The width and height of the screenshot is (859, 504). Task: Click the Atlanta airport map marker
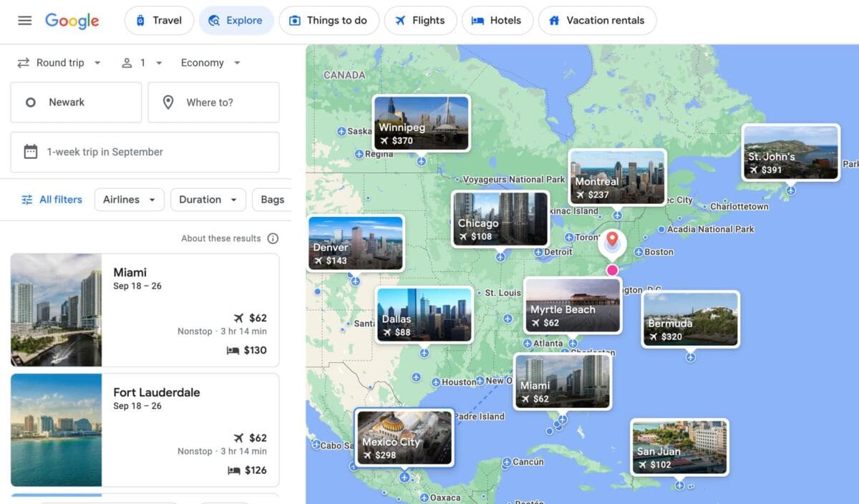click(x=528, y=344)
